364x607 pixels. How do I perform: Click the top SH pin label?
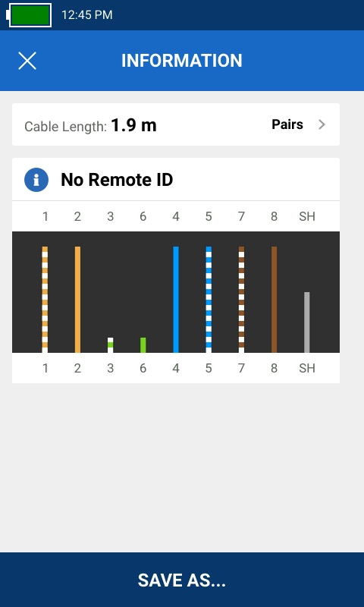coord(307,216)
